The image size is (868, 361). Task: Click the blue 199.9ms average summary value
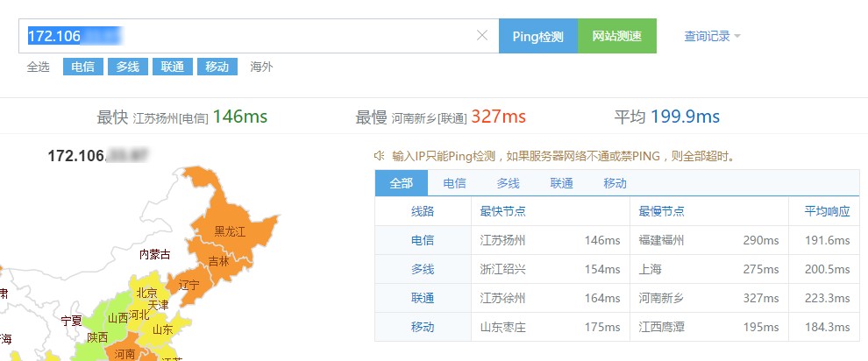685,117
